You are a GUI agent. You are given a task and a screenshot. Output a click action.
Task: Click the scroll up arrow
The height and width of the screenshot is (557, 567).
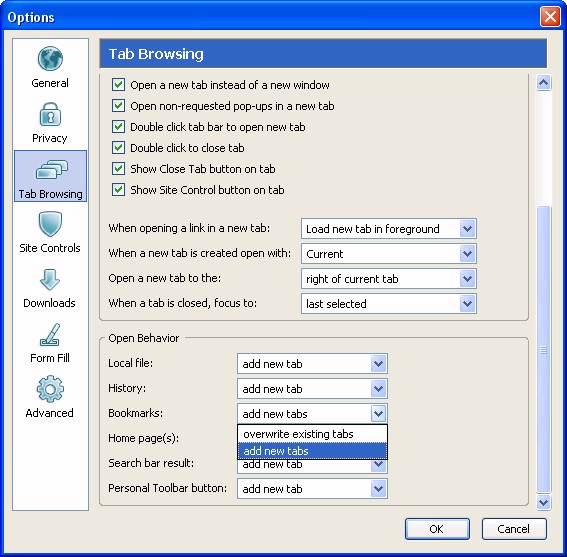point(543,83)
